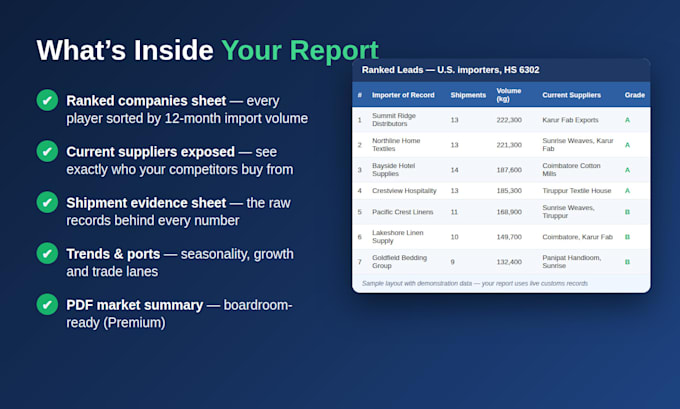Click the shipments count '9' for Goldfield
Image resolution: width=680 pixels, height=409 pixels.
click(x=452, y=262)
